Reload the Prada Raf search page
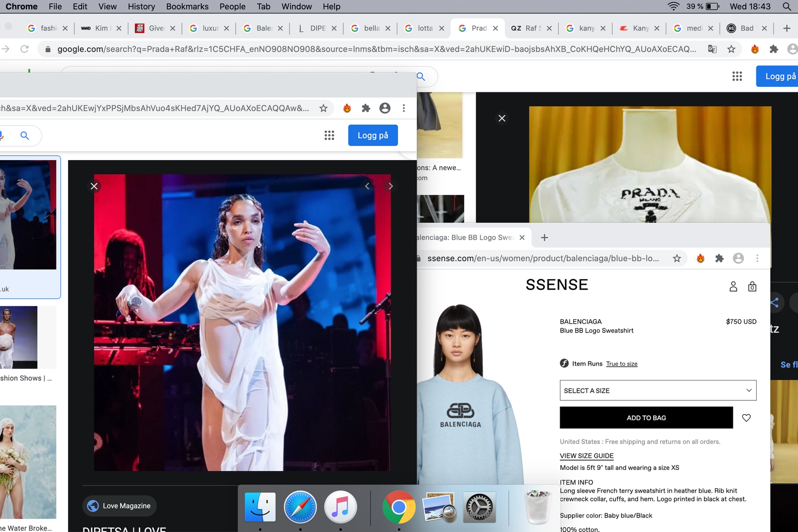Viewport: 798px width, 532px height. [x=25, y=49]
